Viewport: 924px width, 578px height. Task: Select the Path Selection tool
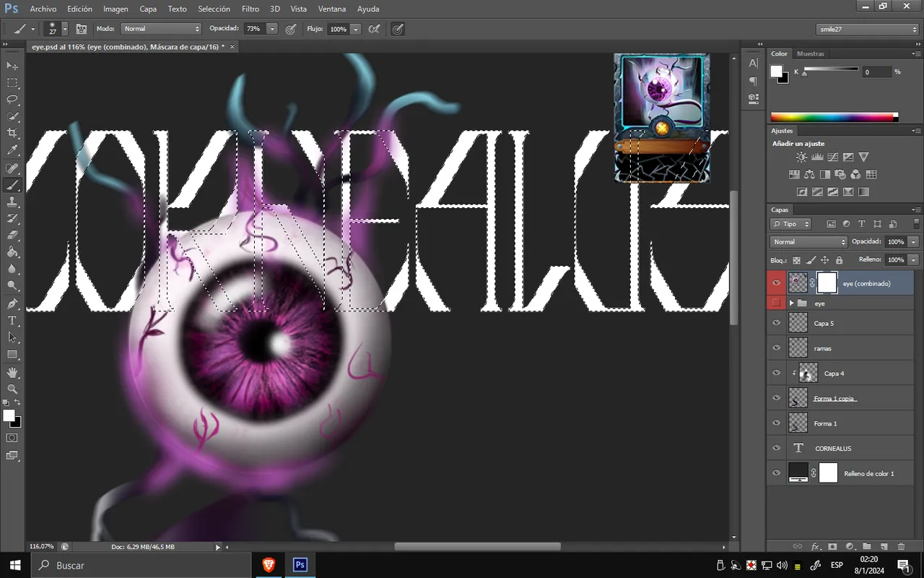(x=12, y=337)
